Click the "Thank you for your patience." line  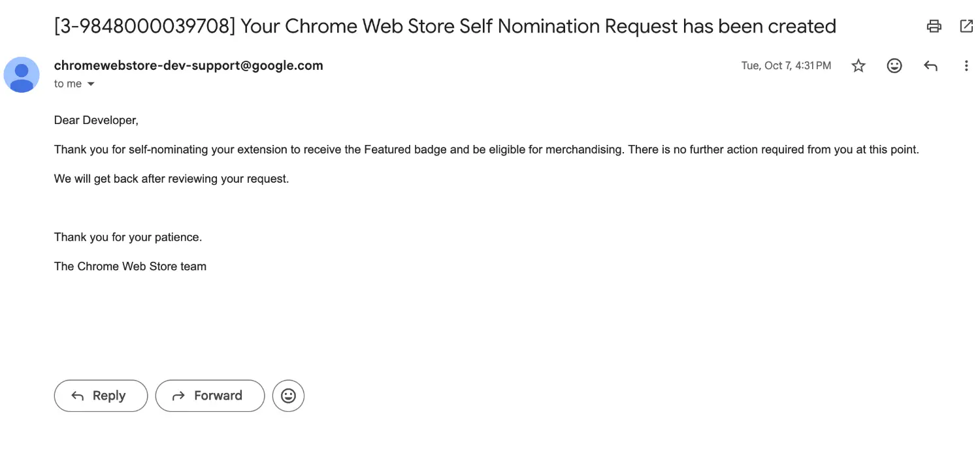[x=128, y=237]
